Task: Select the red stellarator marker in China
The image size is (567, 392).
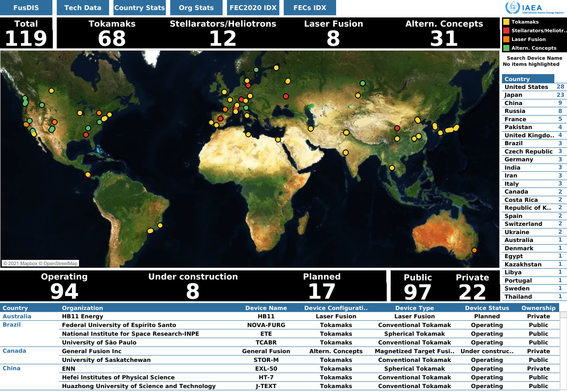Action: point(397,128)
